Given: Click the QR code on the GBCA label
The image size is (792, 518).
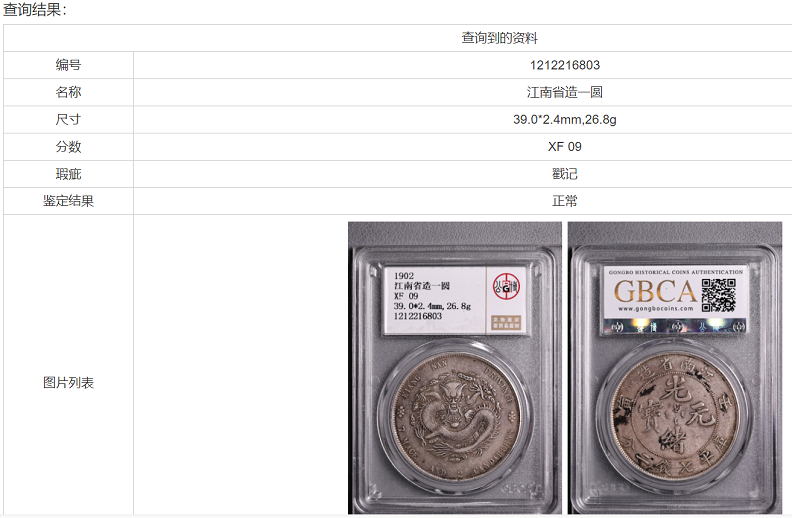Looking at the screenshot, I should click(x=718, y=295).
